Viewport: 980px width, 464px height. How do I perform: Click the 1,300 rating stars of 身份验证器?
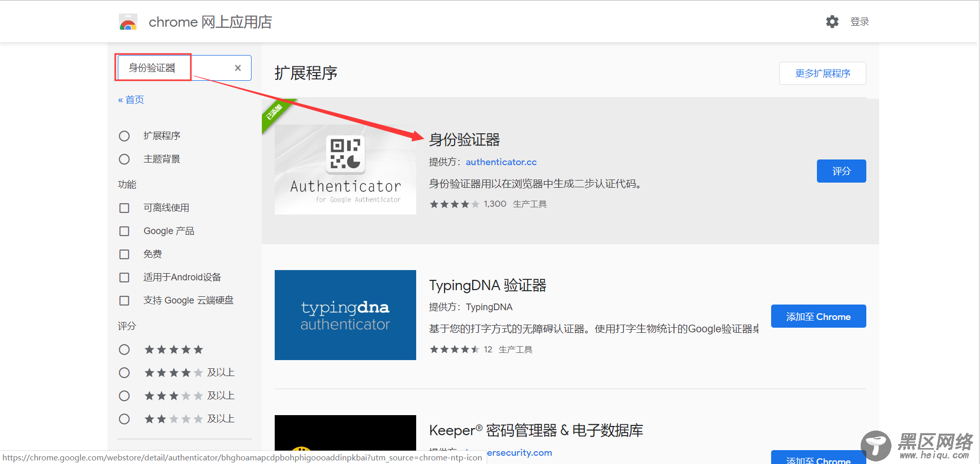(x=454, y=204)
